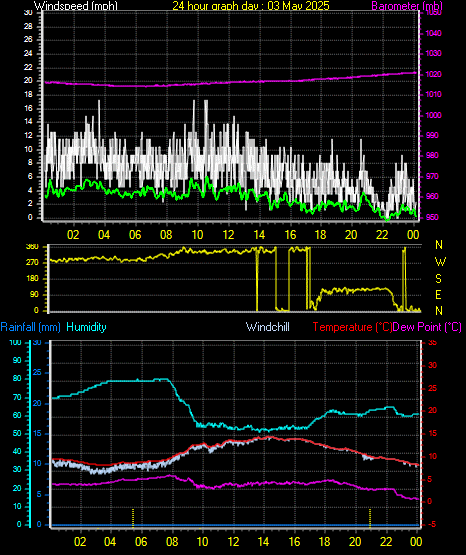Click the 'Humidity' legend label
Viewport: 466px width, 555px height.
coord(86,327)
